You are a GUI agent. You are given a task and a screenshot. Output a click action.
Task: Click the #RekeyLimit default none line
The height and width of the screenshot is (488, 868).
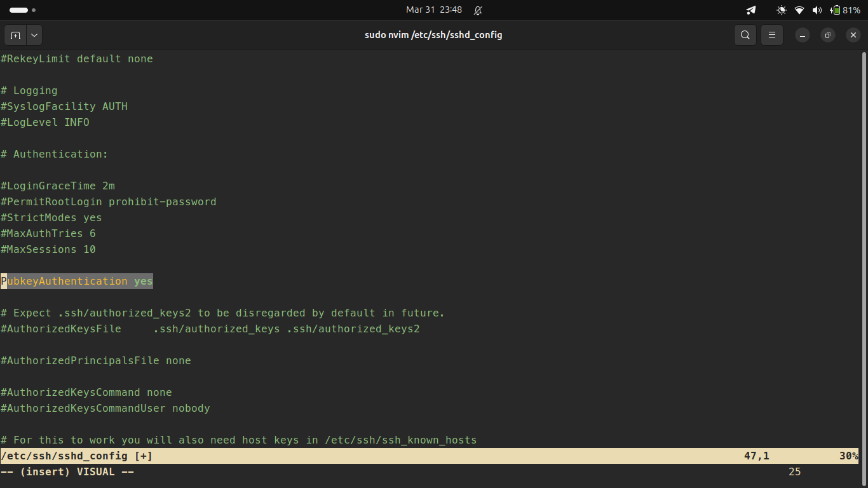pyautogui.click(x=77, y=58)
